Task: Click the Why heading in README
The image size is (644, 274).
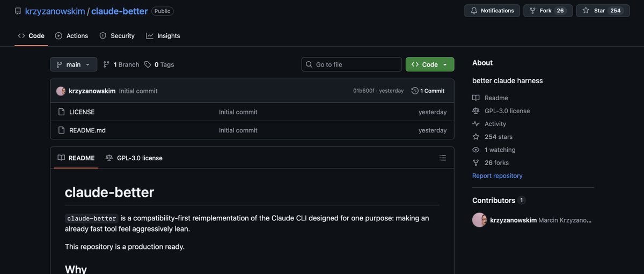Action: click(76, 269)
